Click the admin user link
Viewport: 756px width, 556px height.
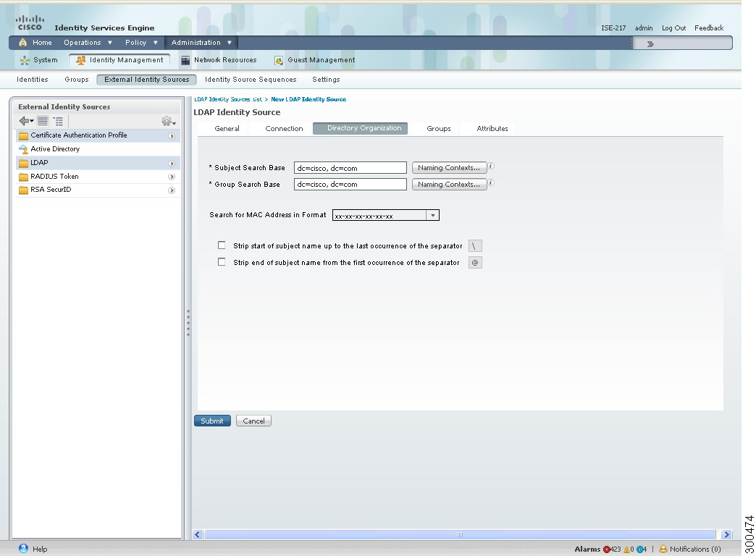644,28
